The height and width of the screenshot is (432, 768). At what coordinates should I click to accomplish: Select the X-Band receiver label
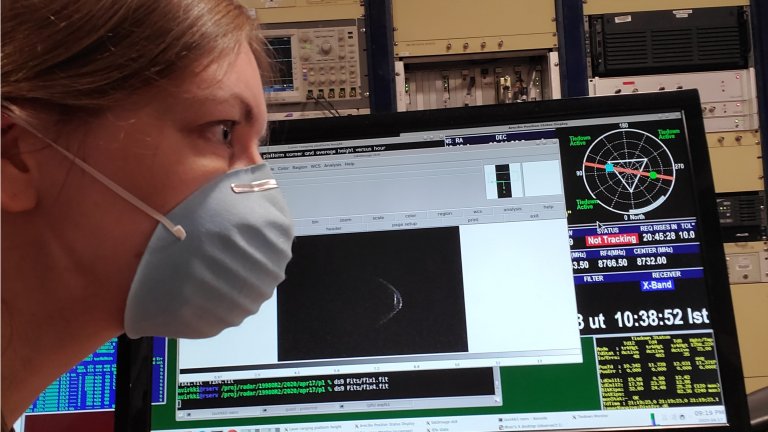(x=656, y=284)
